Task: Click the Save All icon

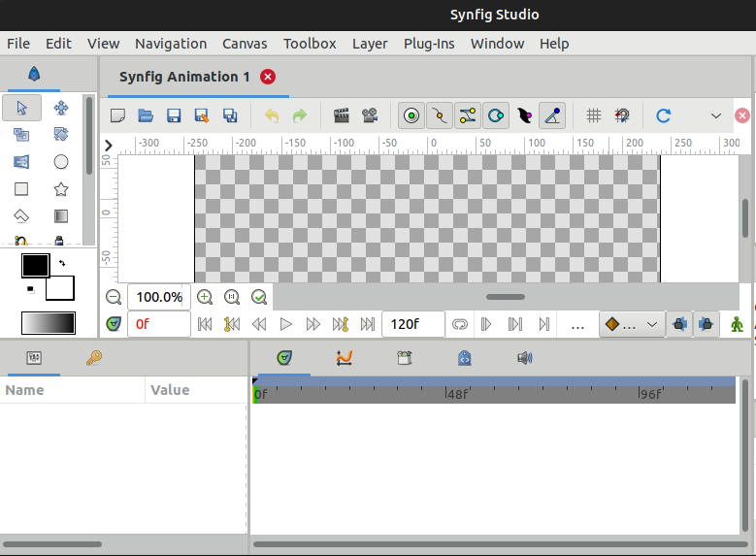Action: [230, 115]
